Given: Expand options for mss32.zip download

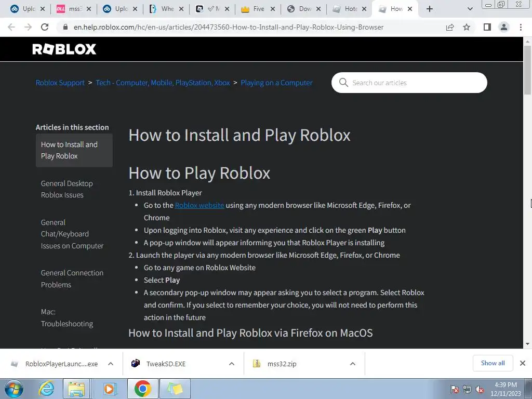Looking at the screenshot, I should (x=353, y=364).
